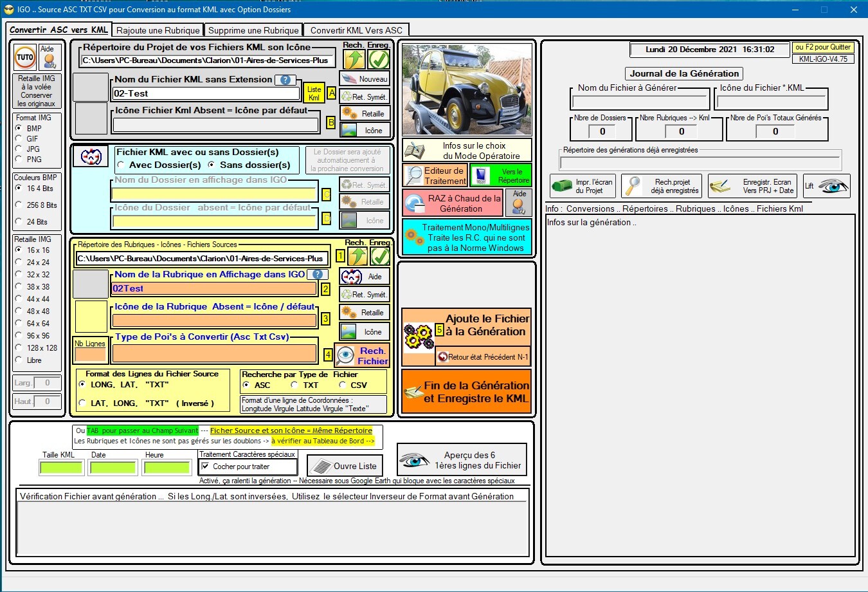Select 32 x 32 image resize option
Screen dimensions: 868x592
19,274
